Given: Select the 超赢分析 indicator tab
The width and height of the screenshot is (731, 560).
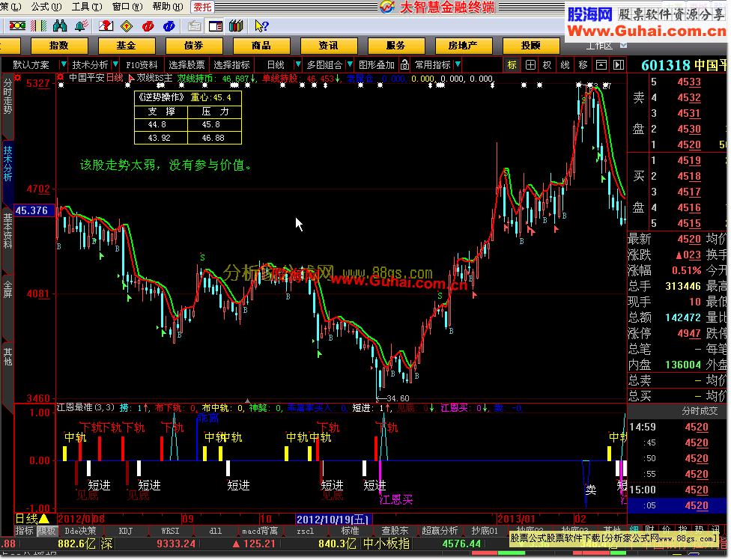Looking at the screenshot, I should coord(440,531).
